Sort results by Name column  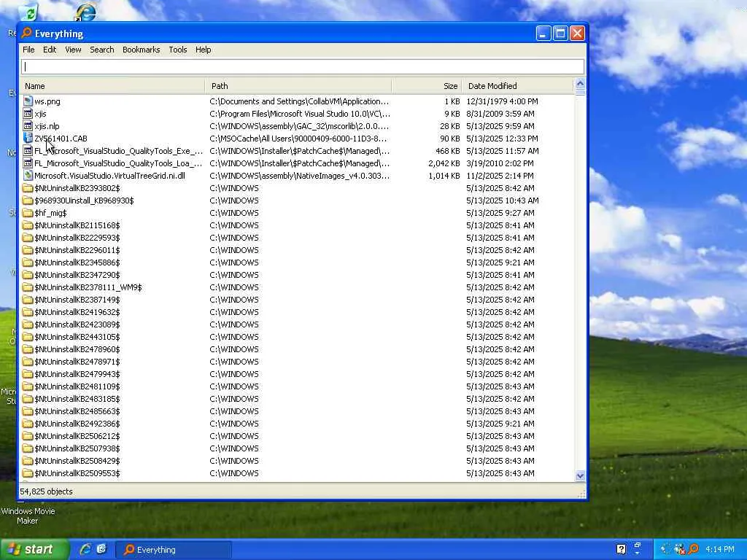[112, 86]
